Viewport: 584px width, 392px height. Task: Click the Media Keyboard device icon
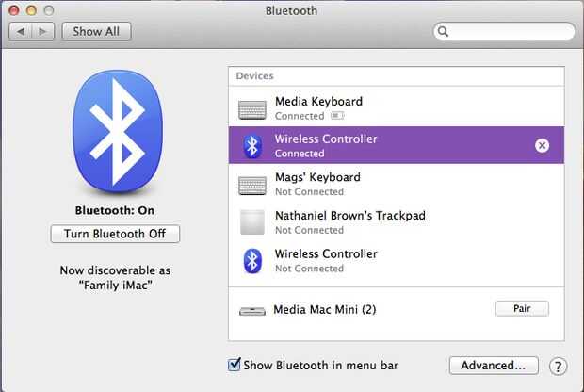pyautogui.click(x=251, y=108)
